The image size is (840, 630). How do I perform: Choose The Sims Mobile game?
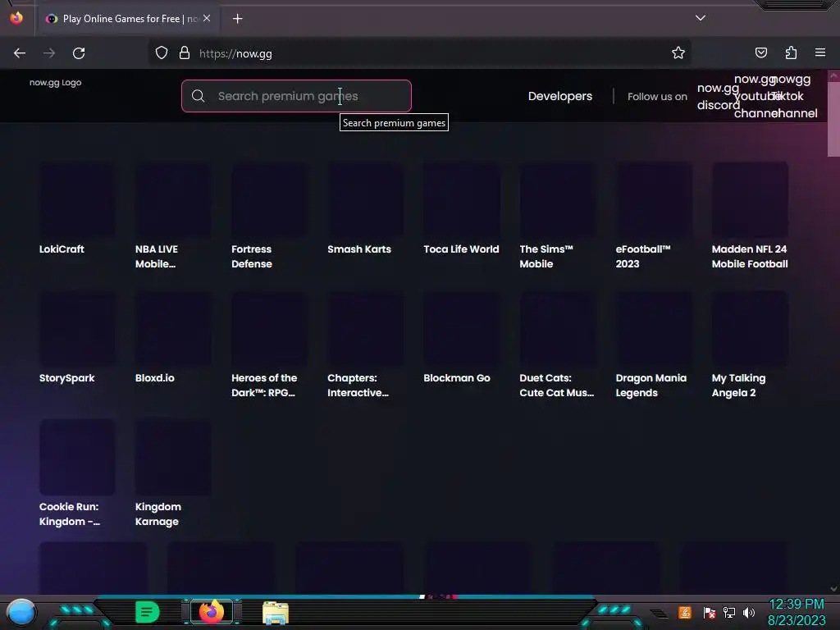(x=558, y=216)
